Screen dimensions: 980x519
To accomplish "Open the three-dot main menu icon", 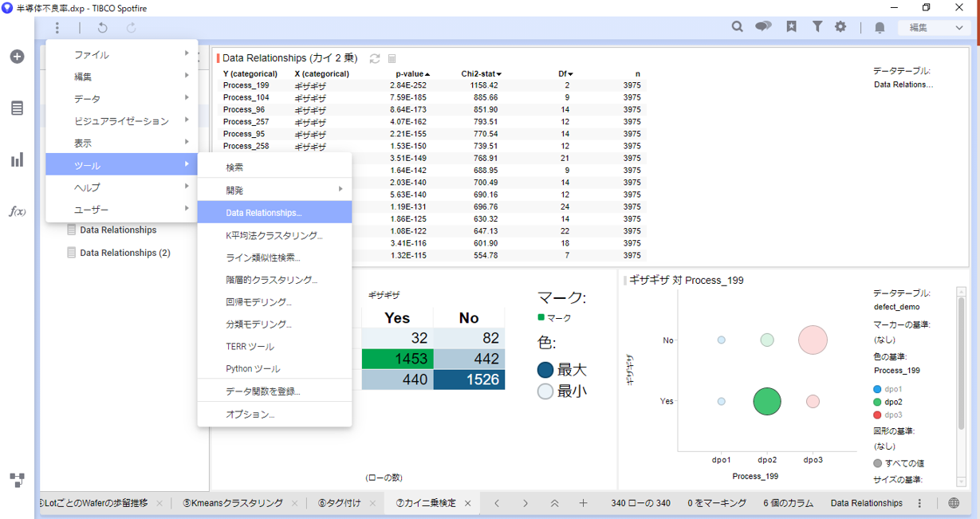I will [57, 28].
